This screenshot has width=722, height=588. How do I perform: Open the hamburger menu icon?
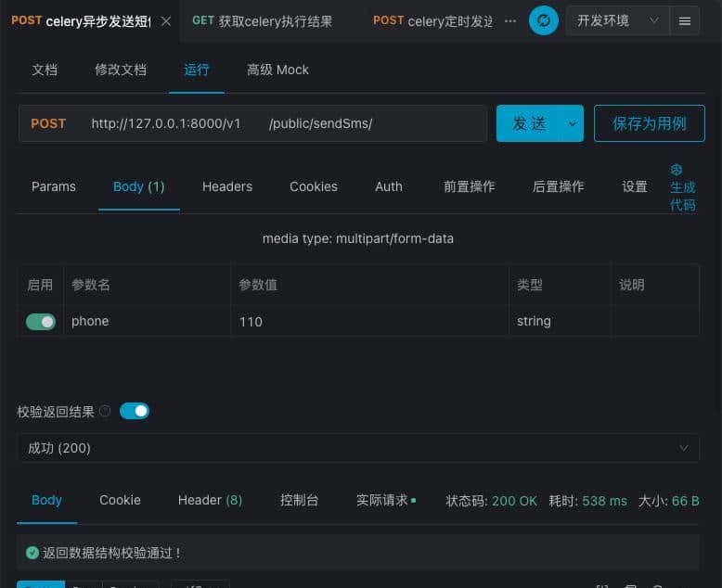(x=685, y=21)
